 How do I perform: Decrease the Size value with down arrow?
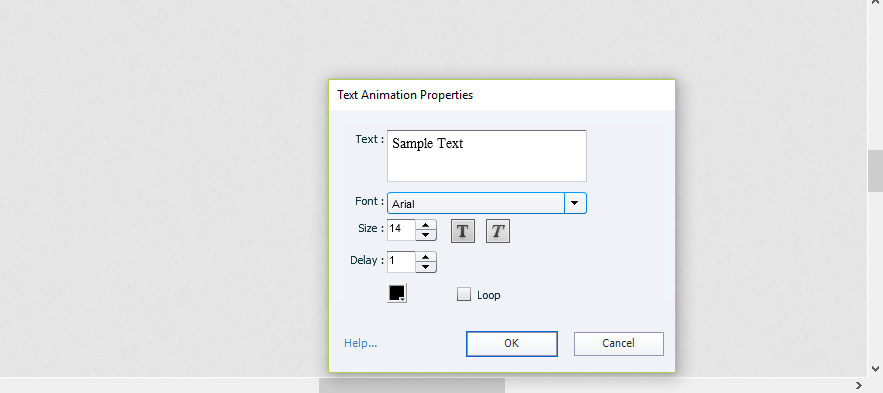pyautogui.click(x=426, y=235)
